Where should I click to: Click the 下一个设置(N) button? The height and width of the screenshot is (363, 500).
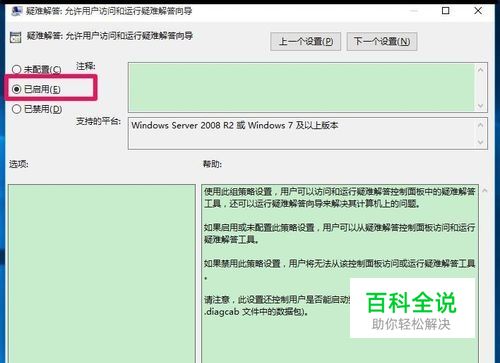(382, 42)
